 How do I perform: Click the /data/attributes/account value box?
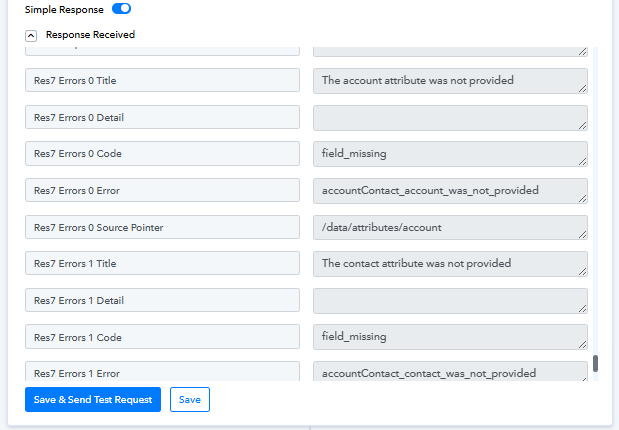450,227
